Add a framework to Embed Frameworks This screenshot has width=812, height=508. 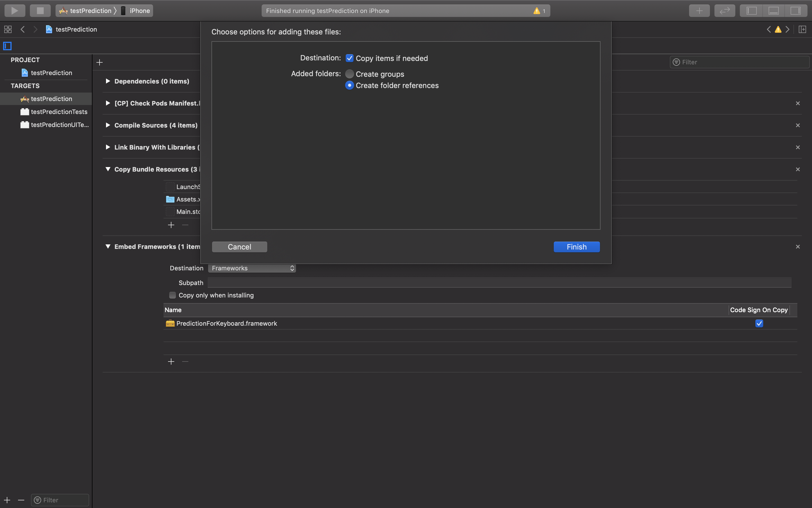(171, 362)
